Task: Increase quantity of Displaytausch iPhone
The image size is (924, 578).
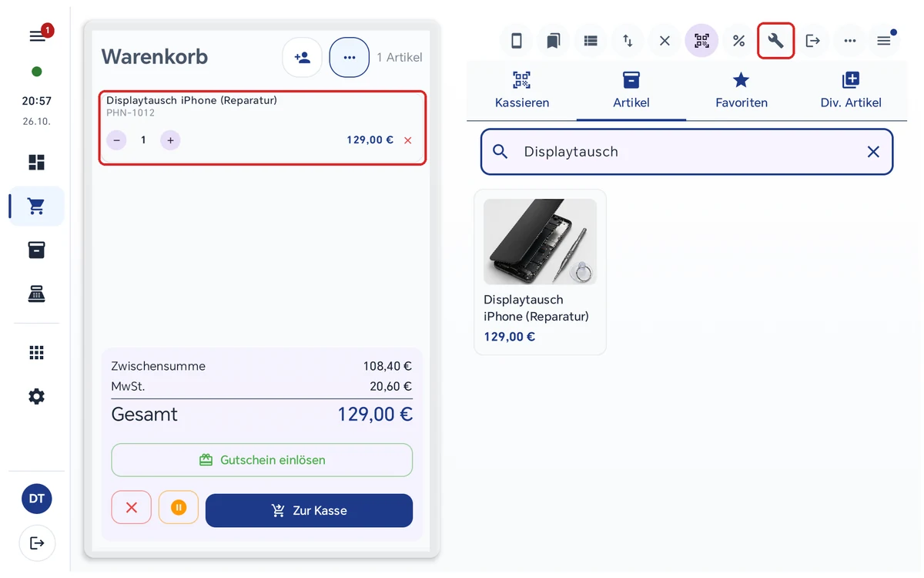Action: 170,140
